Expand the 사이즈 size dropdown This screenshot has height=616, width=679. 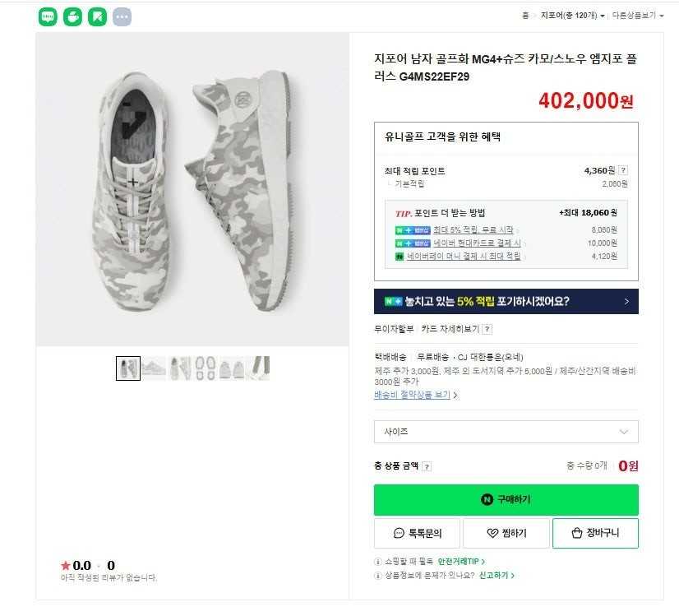[x=506, y=432]
